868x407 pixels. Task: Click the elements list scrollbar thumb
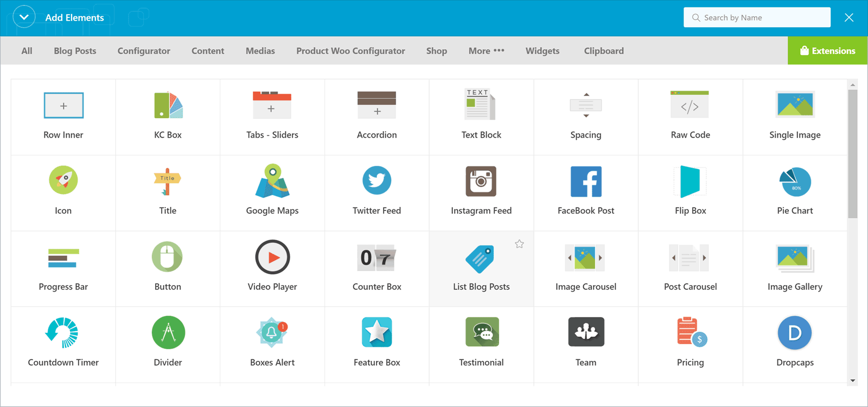click(853, 154)
